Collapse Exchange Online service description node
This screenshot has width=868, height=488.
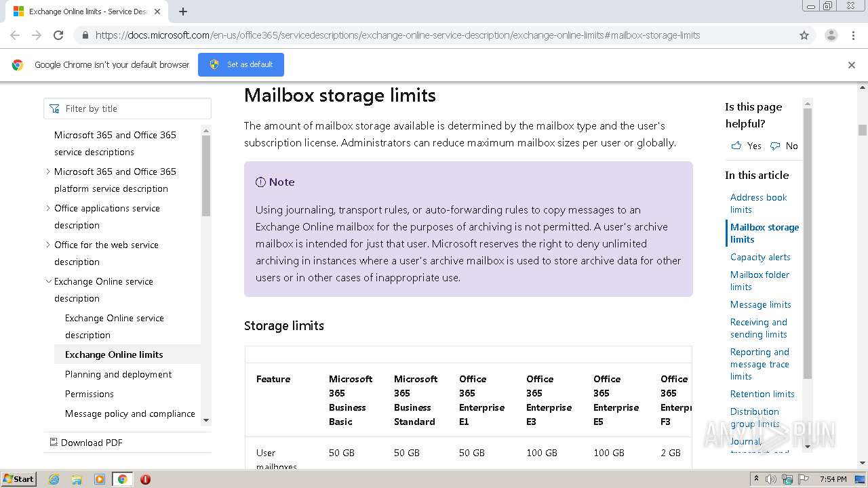tap(48, 281)
